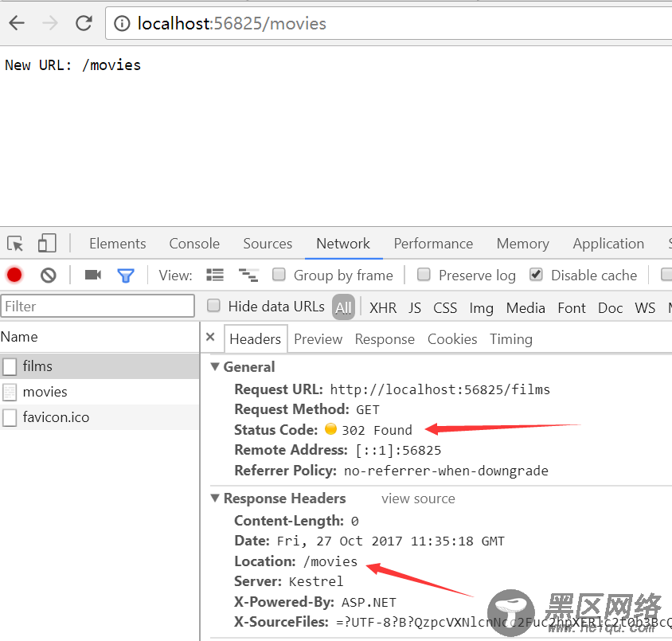Filter requests by XHR
This screenshot has width=672, height=641.
click(x=383, y=307)
